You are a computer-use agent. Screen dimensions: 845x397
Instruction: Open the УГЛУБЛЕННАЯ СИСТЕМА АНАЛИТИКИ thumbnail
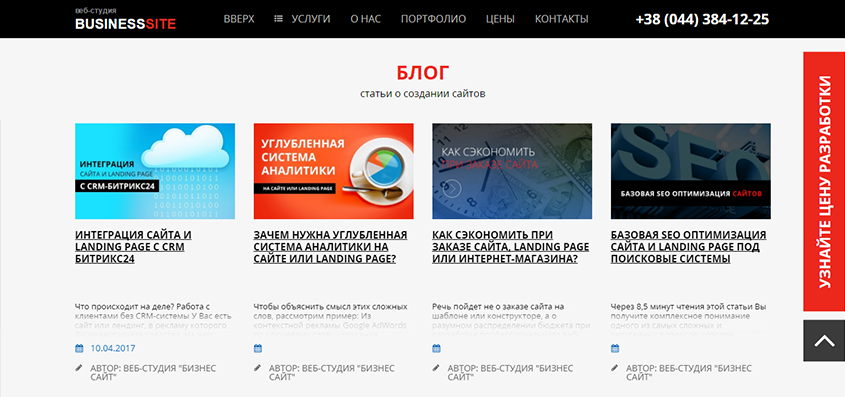click(334, 171)
